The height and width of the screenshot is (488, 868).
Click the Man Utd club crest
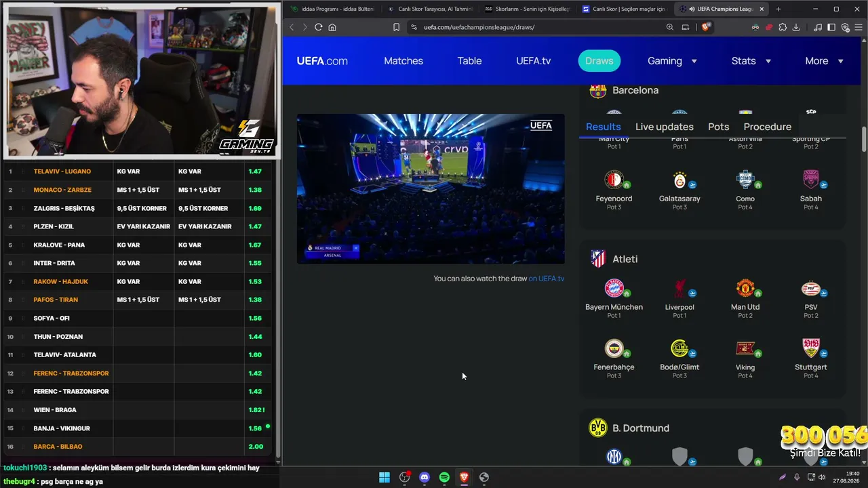click(745, 288)
